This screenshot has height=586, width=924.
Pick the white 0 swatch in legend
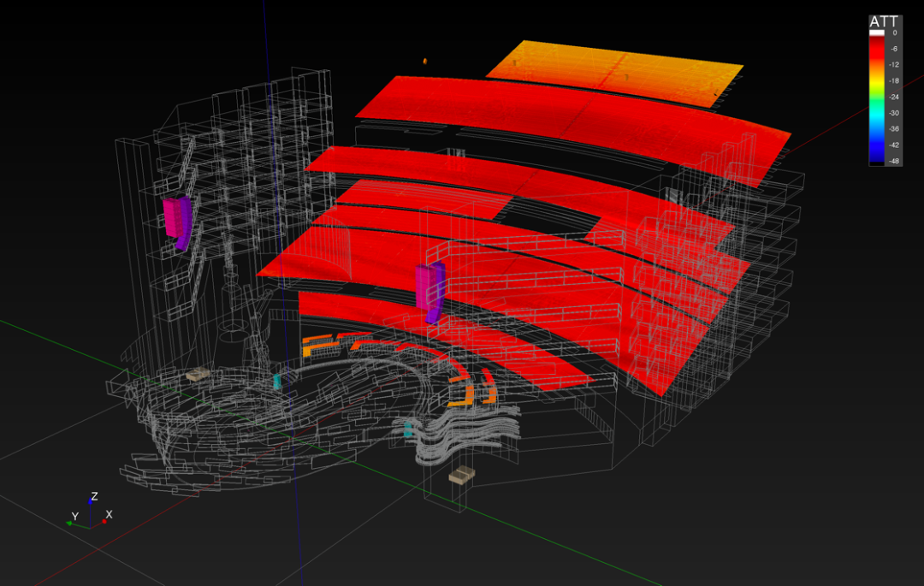[877, 33]
